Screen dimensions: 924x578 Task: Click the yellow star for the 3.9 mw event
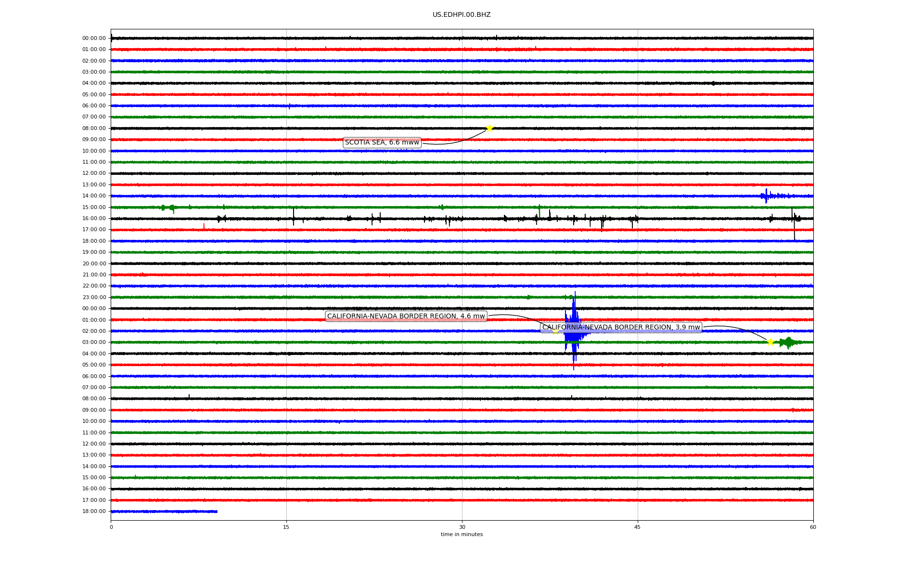pos(770,342)
